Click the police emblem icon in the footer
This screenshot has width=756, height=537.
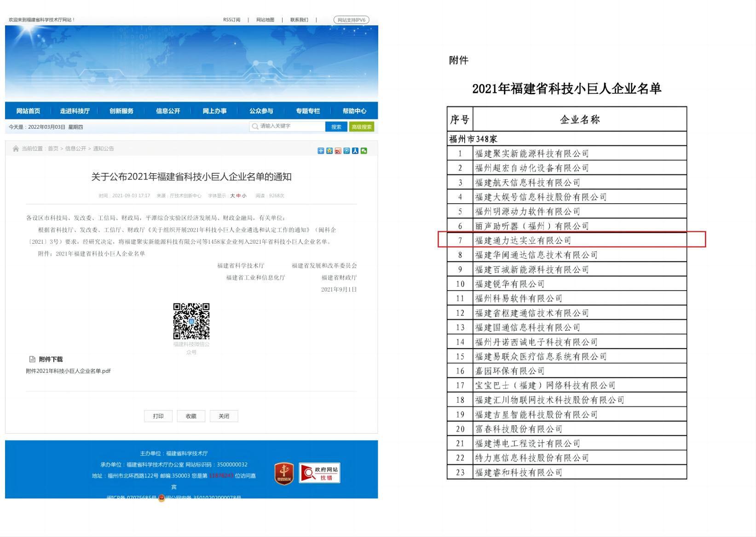162,498
